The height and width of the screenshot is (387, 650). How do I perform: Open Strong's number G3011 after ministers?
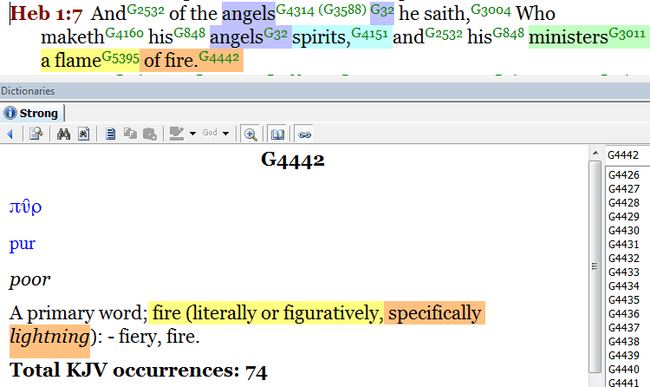tap(627, 33)
